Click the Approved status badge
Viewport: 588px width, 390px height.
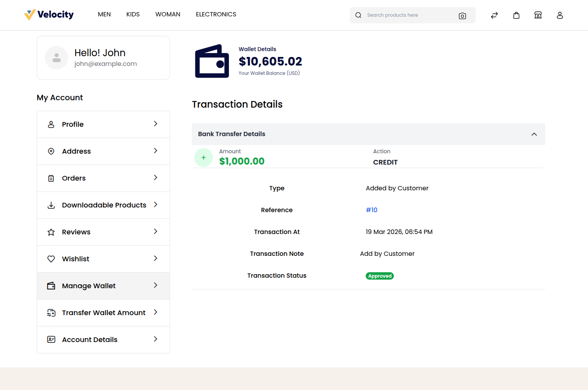(379, 276)
